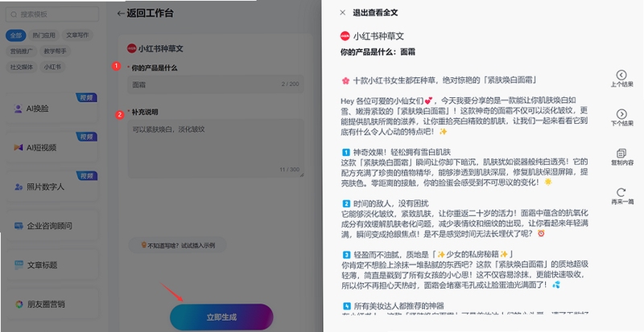The image size is (644, 332).
Task: Click the lightbulb icon for example insertion
Action: point(144,245)
